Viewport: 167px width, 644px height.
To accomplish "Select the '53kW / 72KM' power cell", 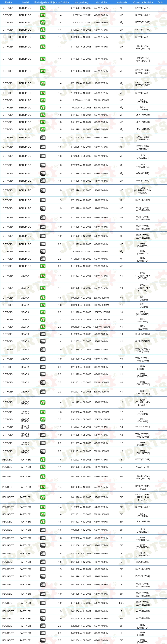I will pyautogui.click(x=101, y=93).
